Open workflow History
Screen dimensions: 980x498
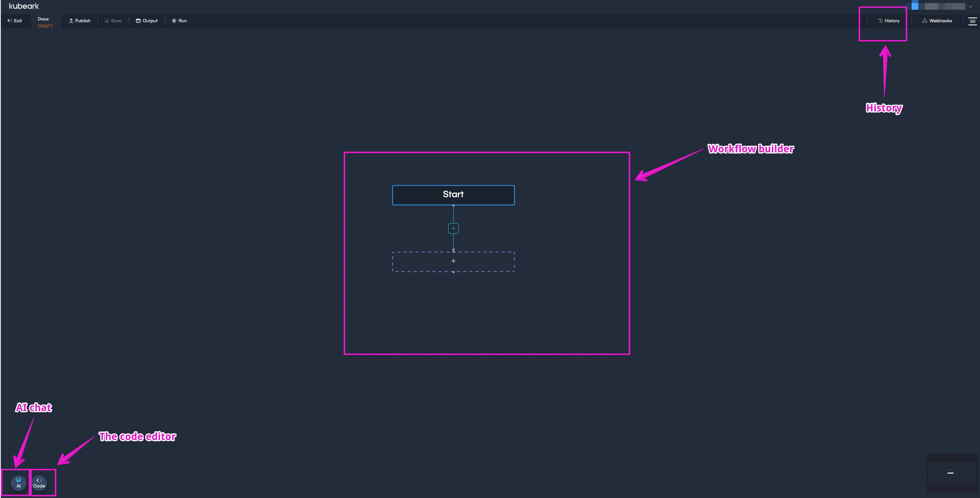pyautogui.click(x=889, y=21)
